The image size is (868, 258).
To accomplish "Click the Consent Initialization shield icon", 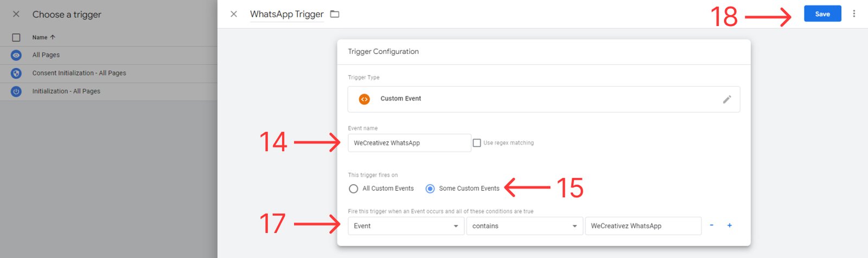I will [x=16, y=73].
